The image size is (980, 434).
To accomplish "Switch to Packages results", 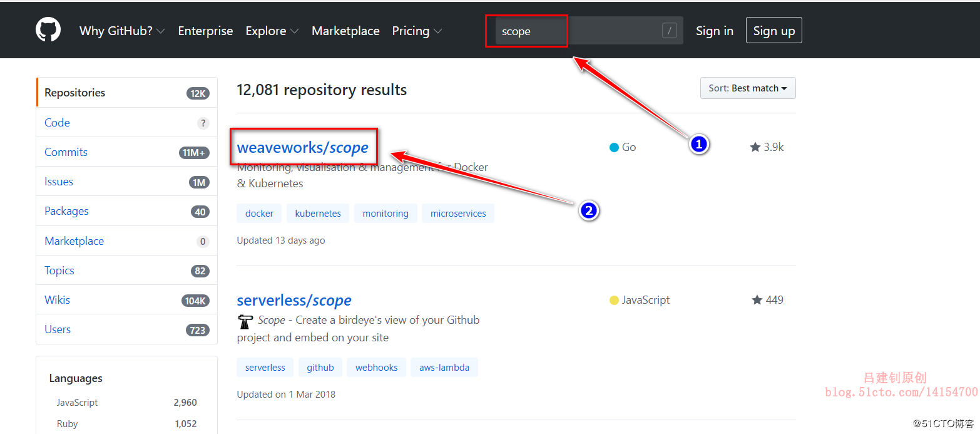I will (127, 211).
